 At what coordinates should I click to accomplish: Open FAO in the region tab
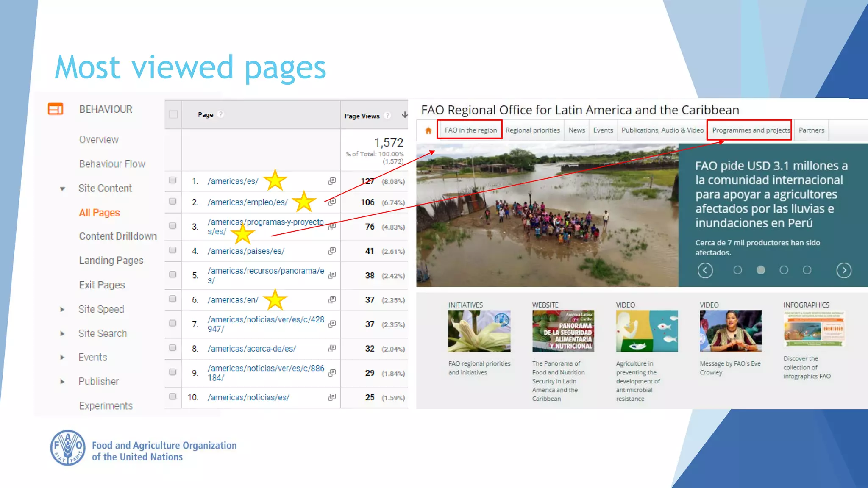tap(470, 130)
